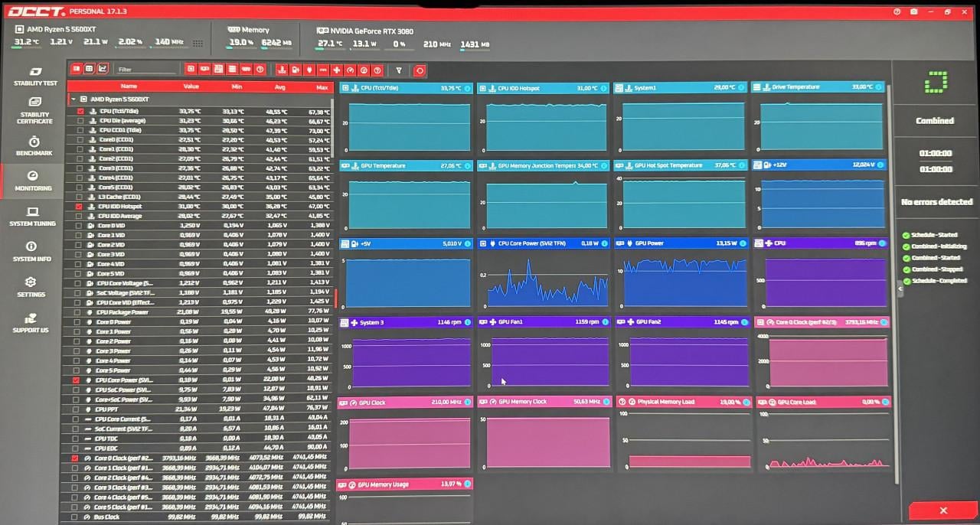Go to System Tuning label
Screen dimensions: 980x525
point(33,223)
